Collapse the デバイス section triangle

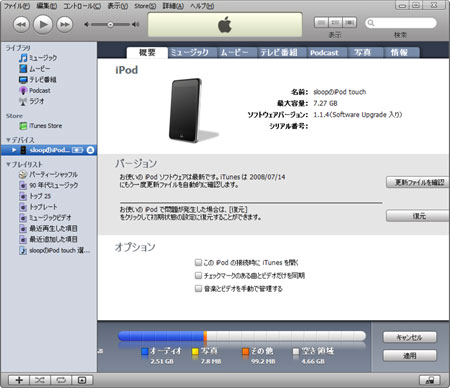pyautogui.click(x=8, y=140)
